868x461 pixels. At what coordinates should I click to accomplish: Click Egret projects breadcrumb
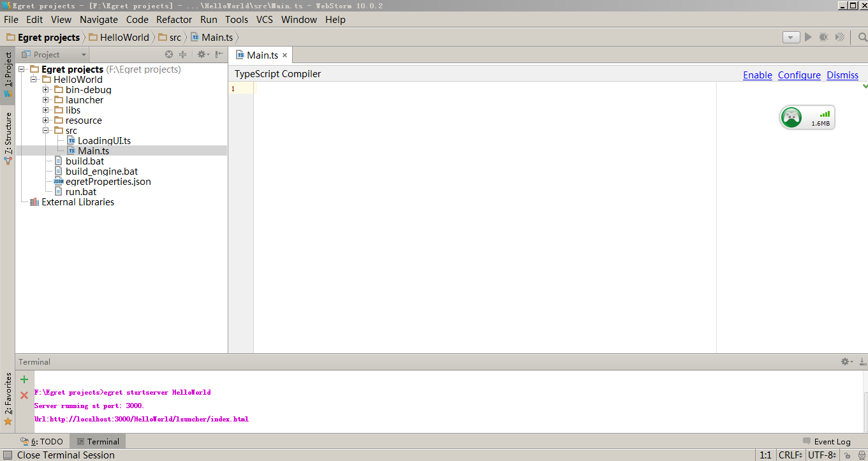point(43,38)
